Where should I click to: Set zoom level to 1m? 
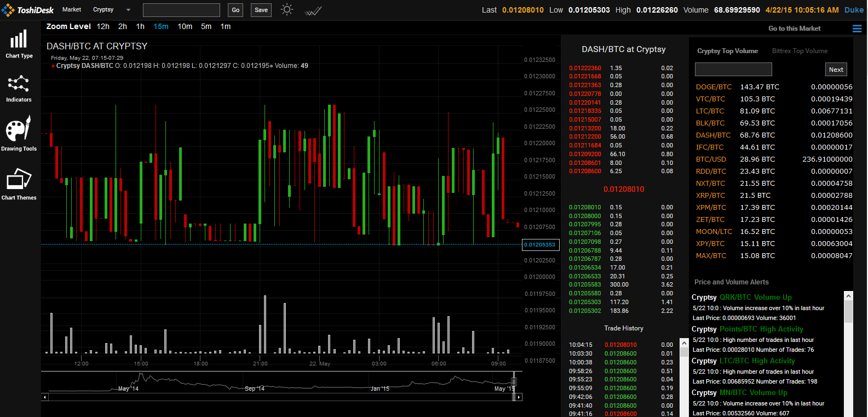pyautogui.click(x=226, y=26)
